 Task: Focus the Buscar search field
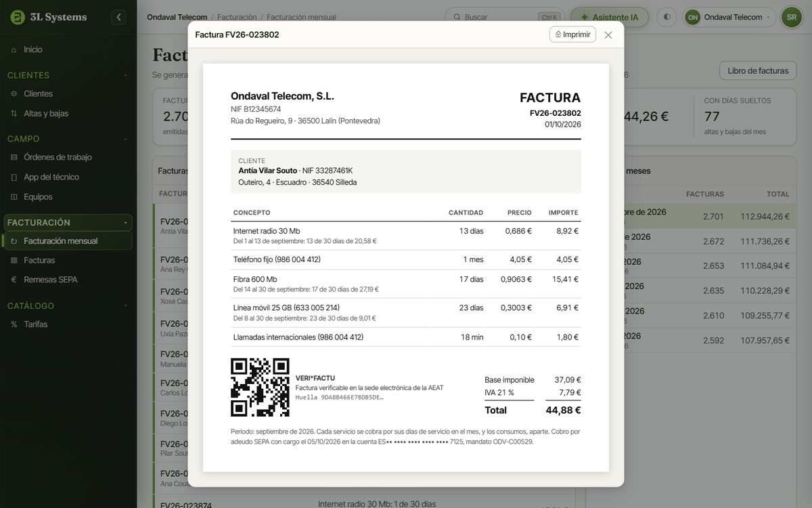pyautogui.click(x=504, y=17)
